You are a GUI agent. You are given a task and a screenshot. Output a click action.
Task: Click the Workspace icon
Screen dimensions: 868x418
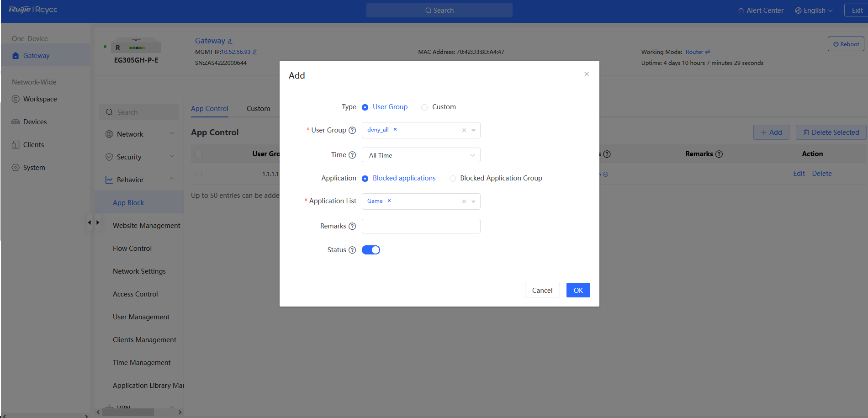pos(16,99)
